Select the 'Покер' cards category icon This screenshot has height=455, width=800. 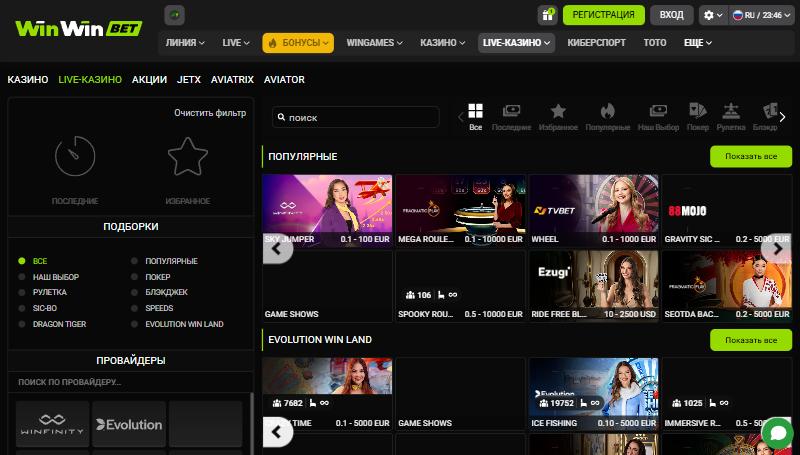(697, 117)
